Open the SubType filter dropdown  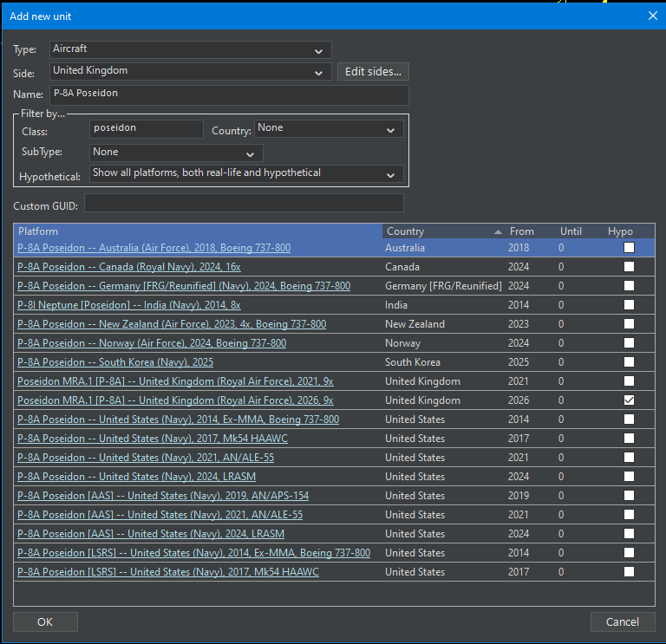point(176,153)
